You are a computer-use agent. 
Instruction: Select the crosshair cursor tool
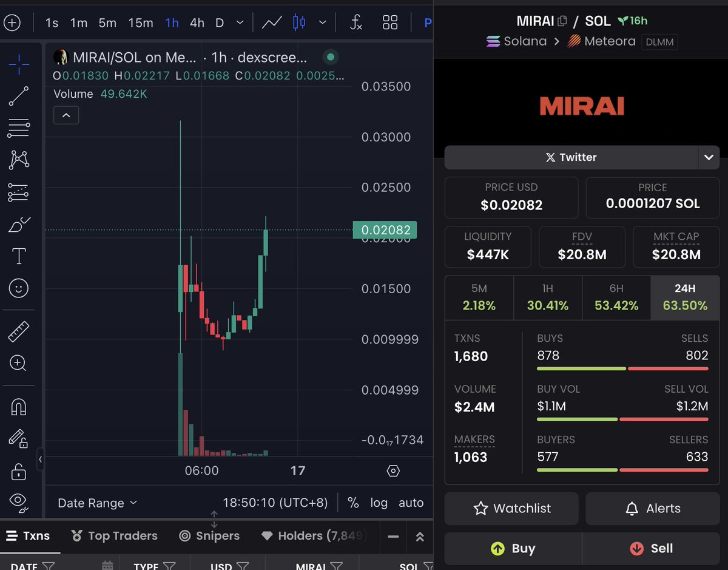pos(19,64)
